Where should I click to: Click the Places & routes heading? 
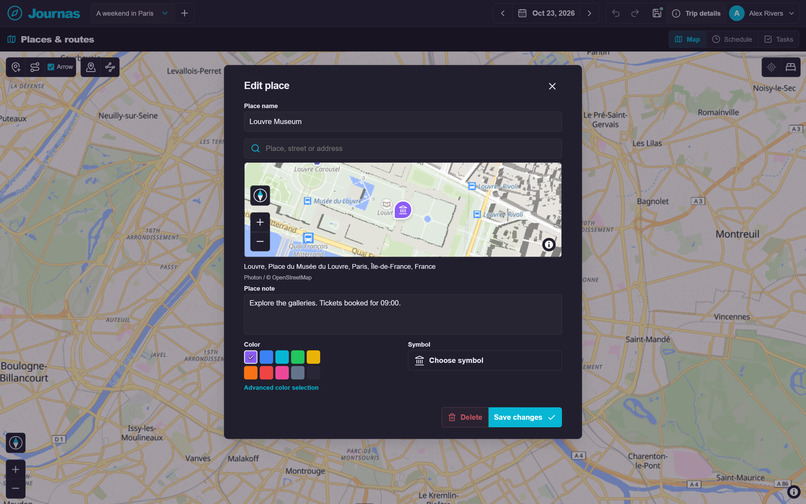tap(57, 40)
